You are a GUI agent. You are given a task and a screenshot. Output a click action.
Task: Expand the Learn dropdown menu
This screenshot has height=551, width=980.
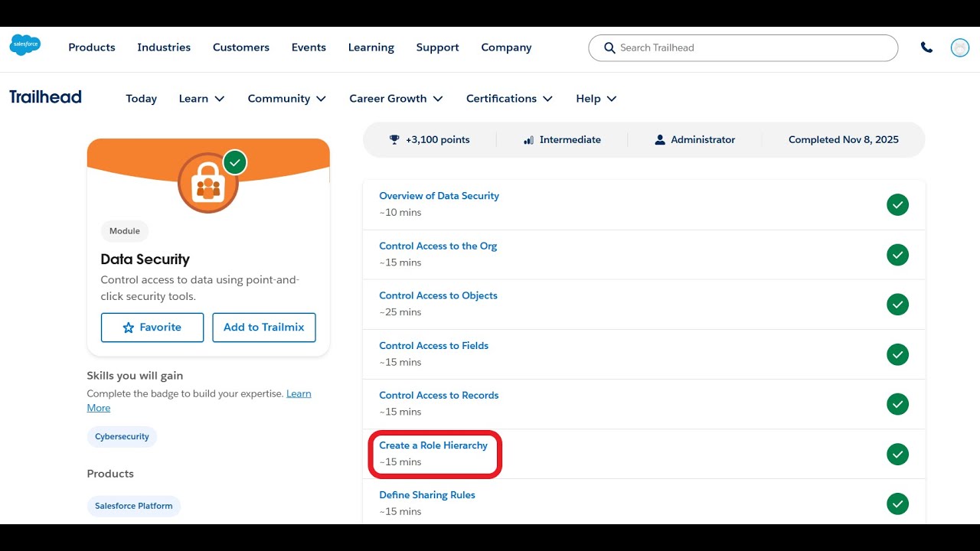point(201,99)
